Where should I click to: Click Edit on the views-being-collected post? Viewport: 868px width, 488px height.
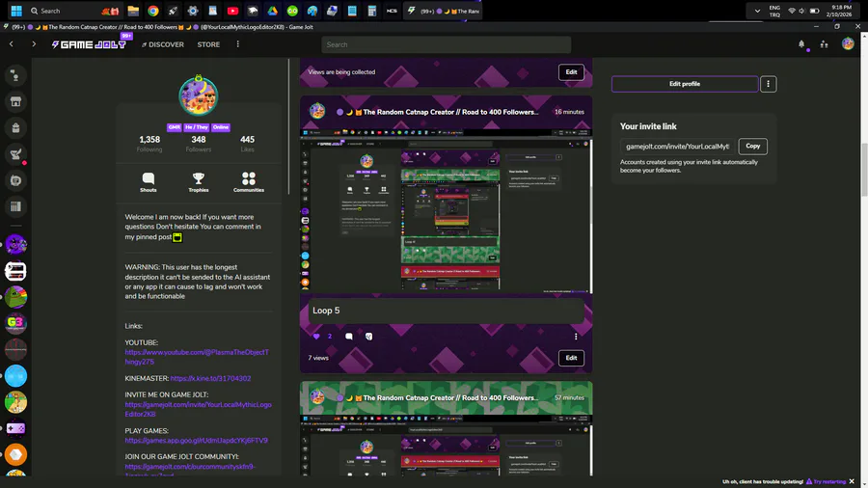(x=571, y=72)
